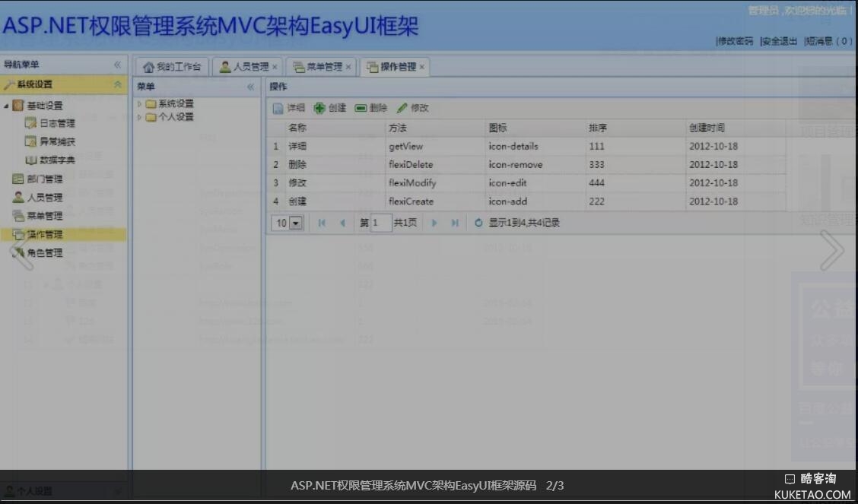Collapse the 基础设置 tree node
This screenshot has height=504, width=858.
6,106
